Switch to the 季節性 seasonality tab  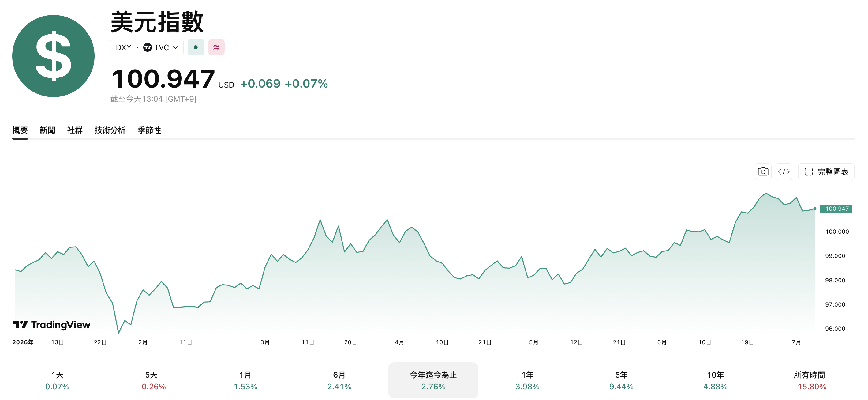[149, 130]
